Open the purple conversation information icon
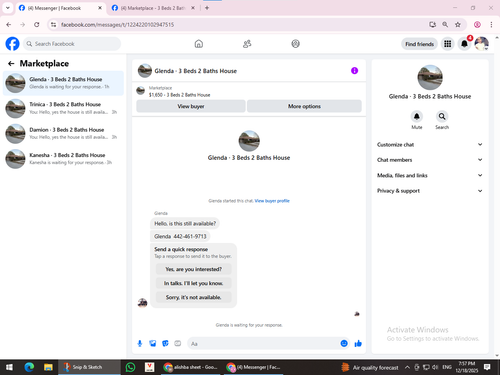 [x=354, y=71]
